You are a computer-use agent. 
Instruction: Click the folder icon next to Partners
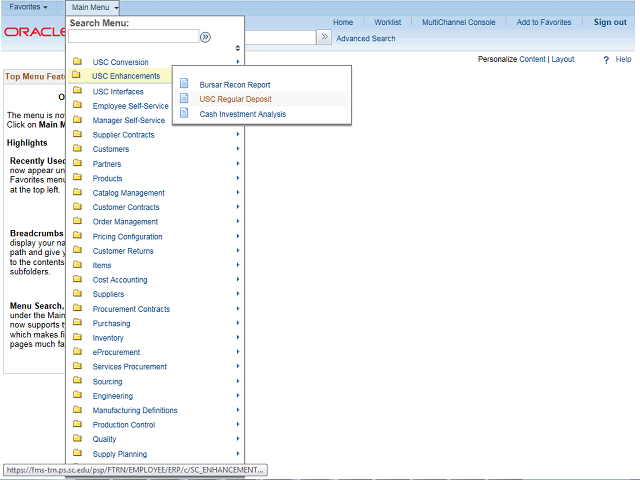(78, 163)
